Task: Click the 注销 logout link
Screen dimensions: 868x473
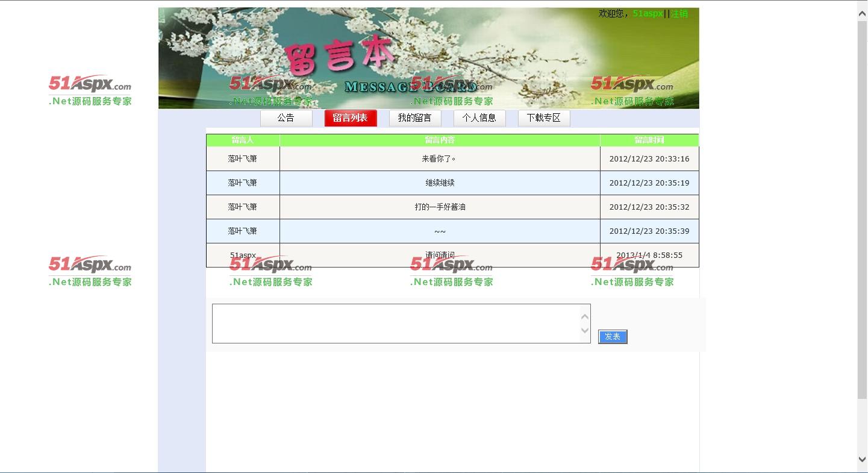Action: (x=679, y=13)
